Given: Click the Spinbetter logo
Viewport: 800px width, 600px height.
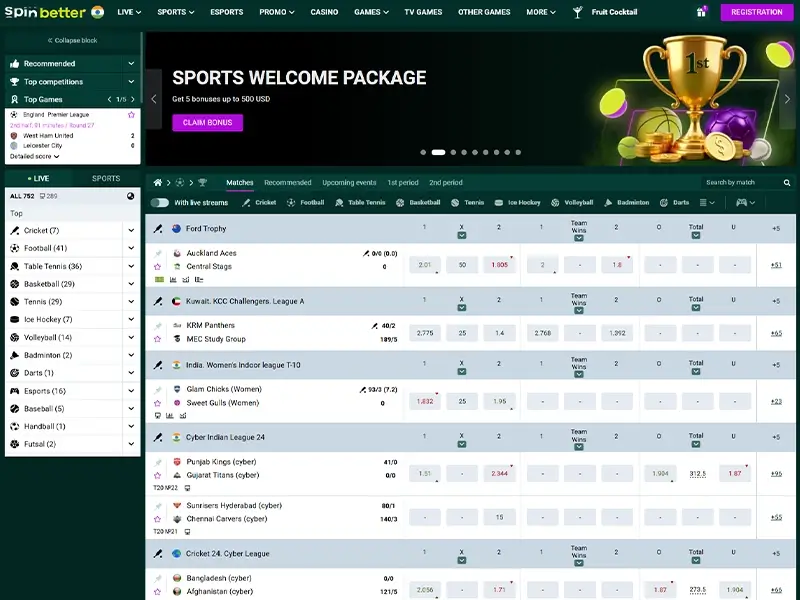Looking at the screenshot, I should [x=45, y=12].
